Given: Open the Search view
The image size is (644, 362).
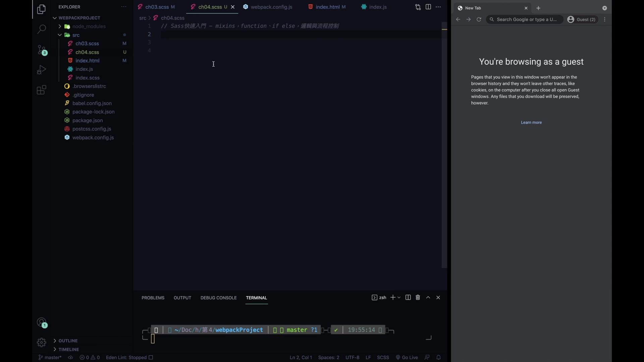Looking at the screenshot, I should pos(41,29).
